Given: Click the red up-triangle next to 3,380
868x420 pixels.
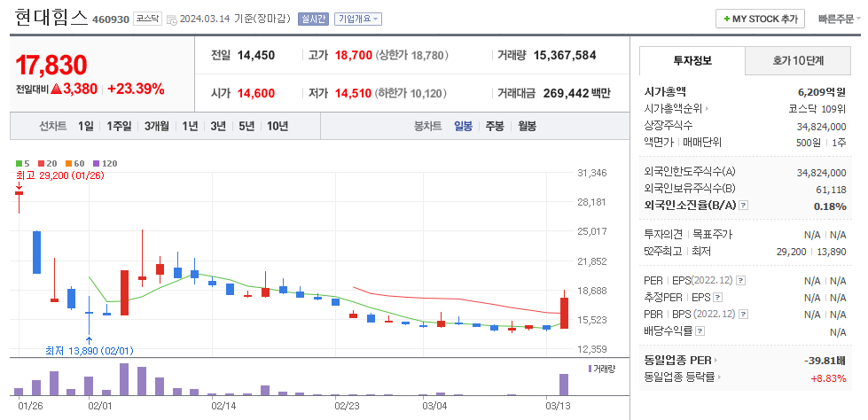Looking at the screenshot, I should [x=56, y=89].
